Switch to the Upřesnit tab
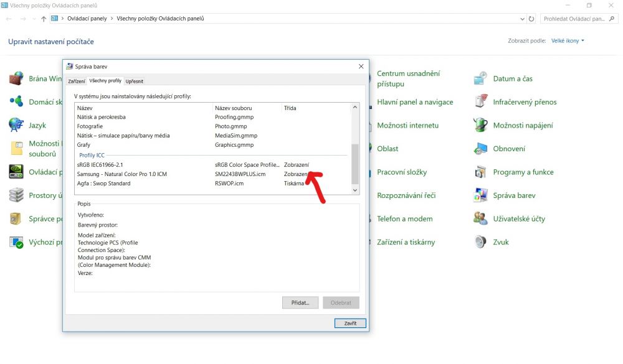Viewport: 623px width, 364px height. [x=135, y=81]
